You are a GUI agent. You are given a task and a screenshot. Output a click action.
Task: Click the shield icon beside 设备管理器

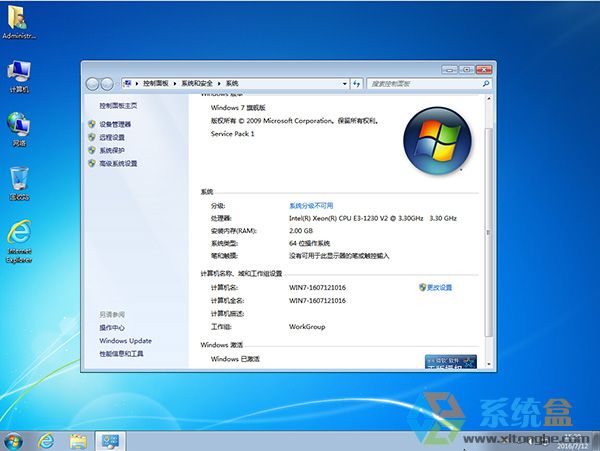pyautogui.click(x=91, y=124)
